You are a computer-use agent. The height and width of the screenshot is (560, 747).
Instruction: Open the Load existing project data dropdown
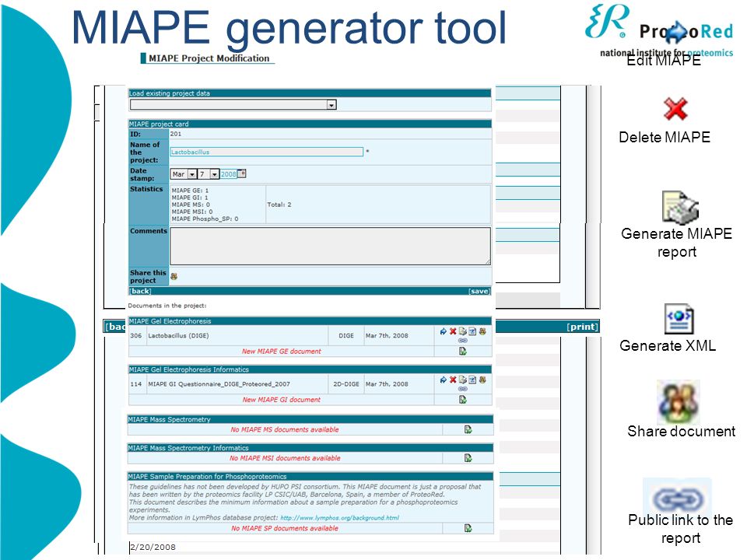pos(233,105)
